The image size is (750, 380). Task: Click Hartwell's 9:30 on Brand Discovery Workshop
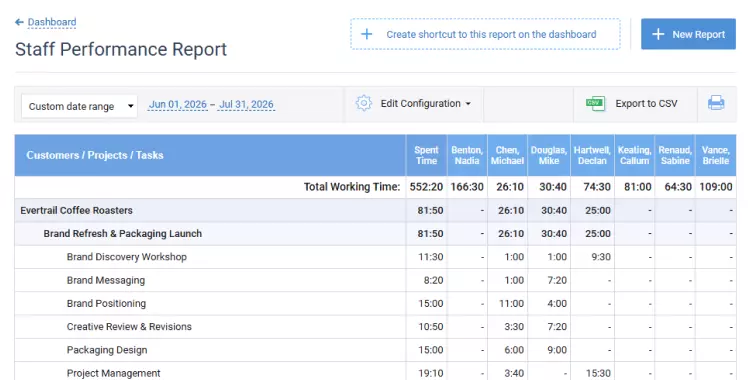[601, 257]
